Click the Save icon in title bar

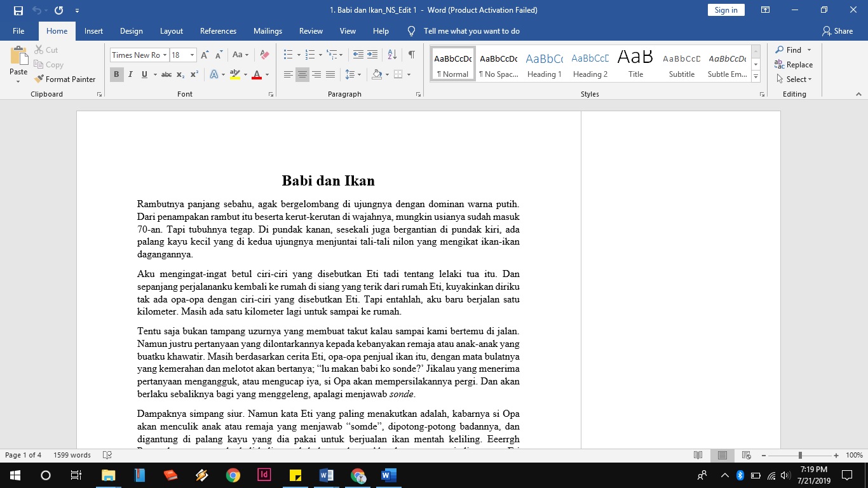[18, 10]
